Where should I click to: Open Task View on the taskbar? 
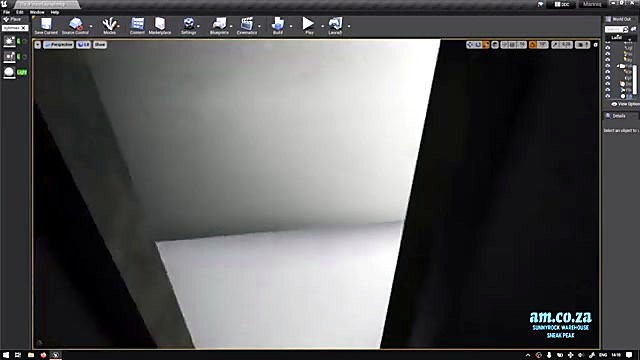[18, 355]
